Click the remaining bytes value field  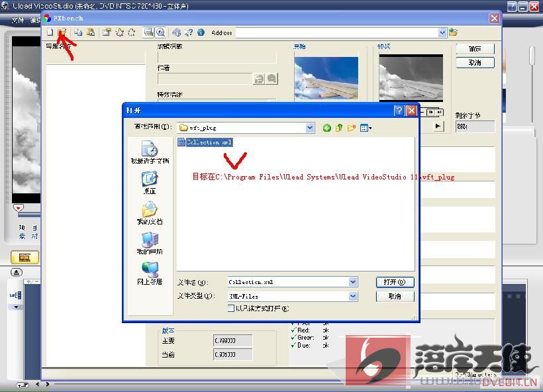(x=475, y=126)
